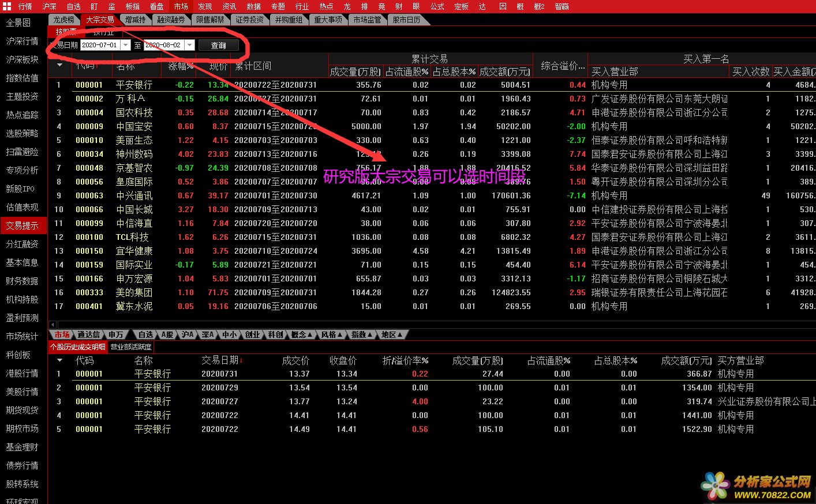Open 新股IPO in the left sidebar
816x504 pixels.
20,189
